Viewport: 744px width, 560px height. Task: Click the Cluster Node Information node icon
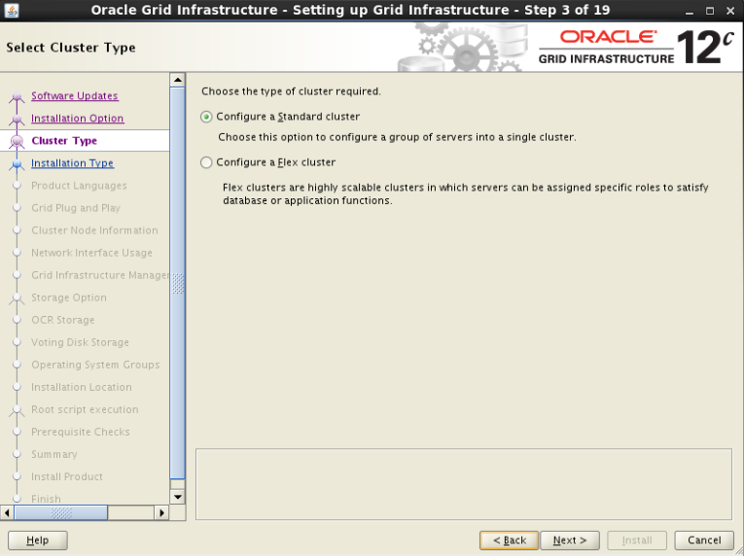click(18, 230)
